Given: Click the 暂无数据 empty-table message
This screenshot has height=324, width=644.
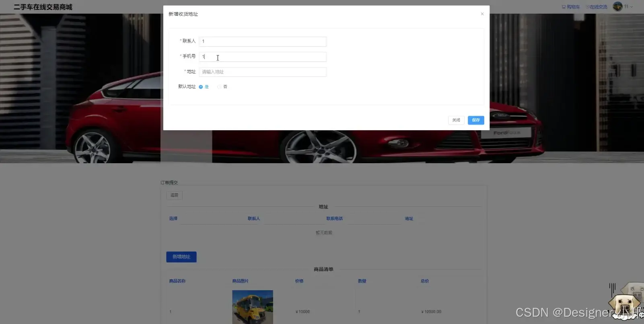Looking at the screenshot, I should point(324,233).
